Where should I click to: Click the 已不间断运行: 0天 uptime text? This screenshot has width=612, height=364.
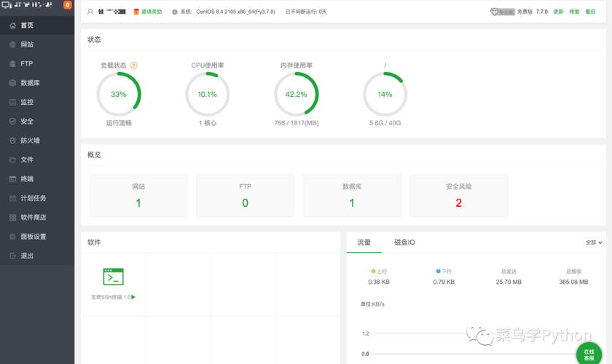(306, 12)
